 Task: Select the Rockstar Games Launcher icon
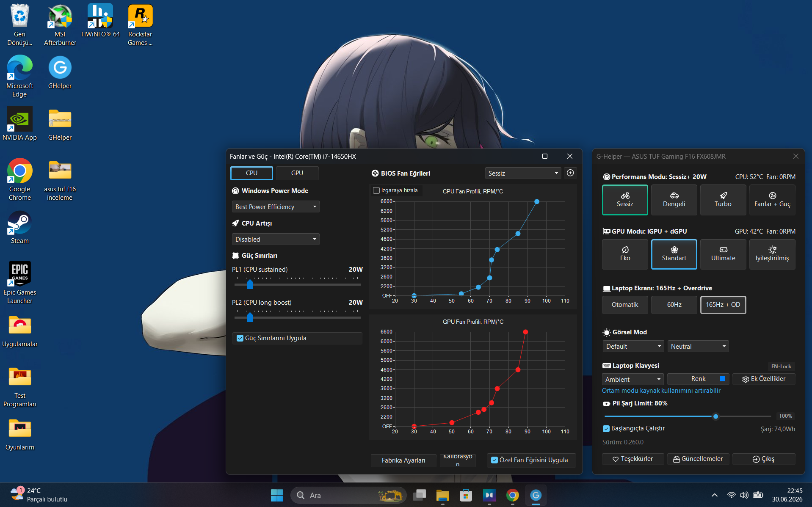[140, 25]
